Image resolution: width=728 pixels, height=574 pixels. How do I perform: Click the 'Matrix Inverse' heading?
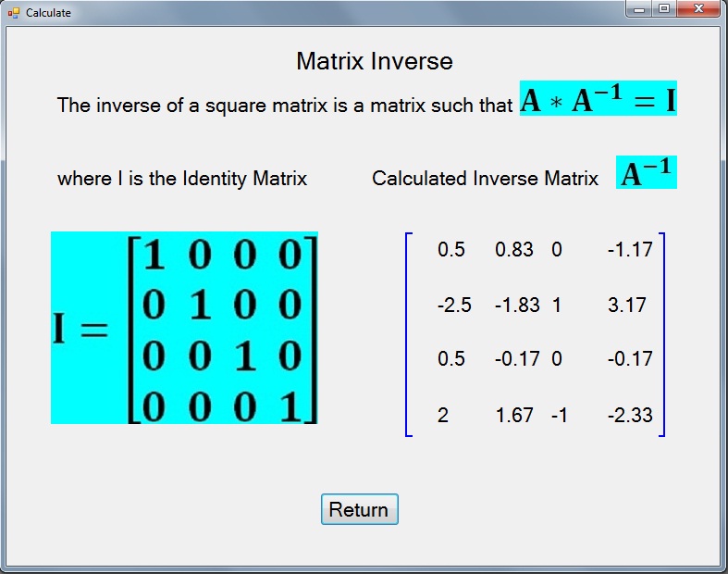[375, 61]
